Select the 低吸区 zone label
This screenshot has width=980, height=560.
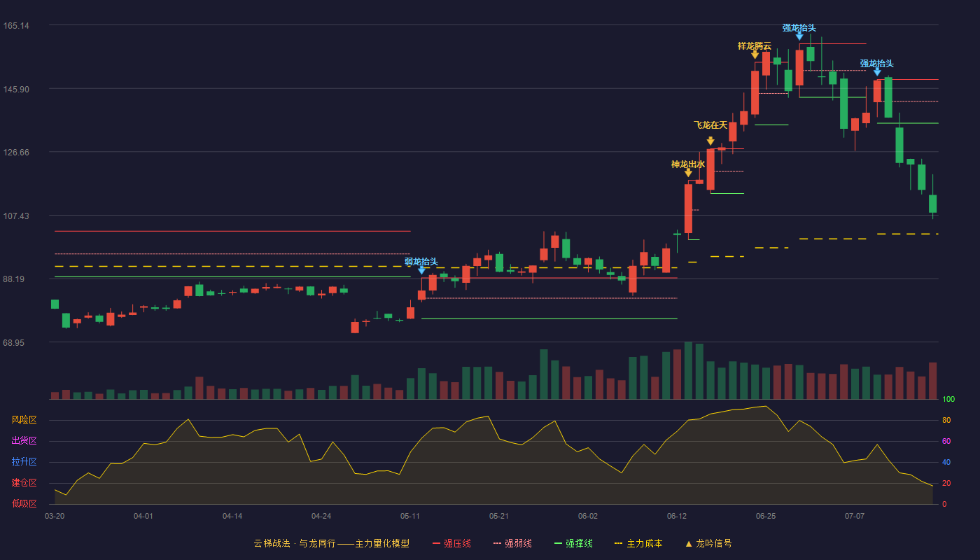point(24,504)
